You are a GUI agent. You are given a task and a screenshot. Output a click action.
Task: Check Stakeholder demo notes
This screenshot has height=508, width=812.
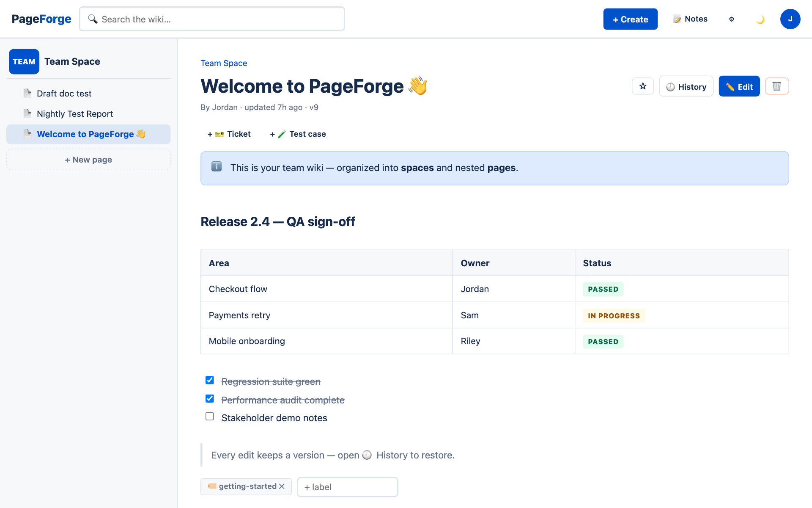tap(210, 417)
